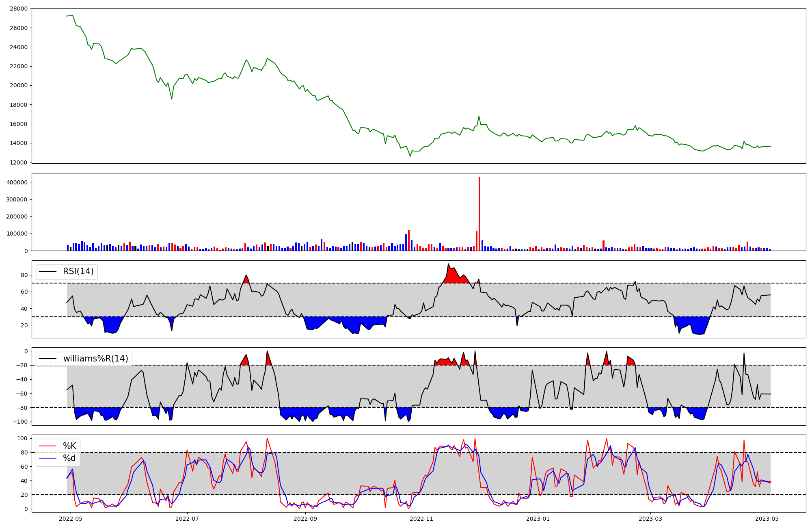Click the red %K legend line swatch
This screenshot has height=528, width=812.
pos(47,446)
